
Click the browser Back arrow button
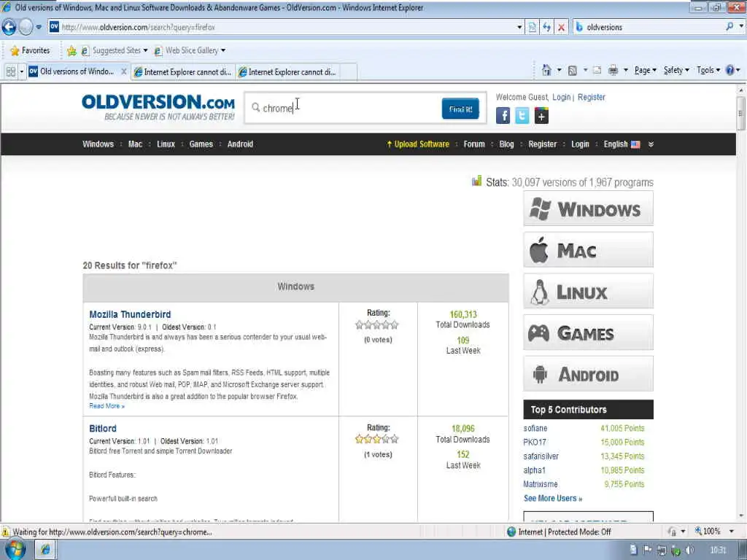pos(9,27)
